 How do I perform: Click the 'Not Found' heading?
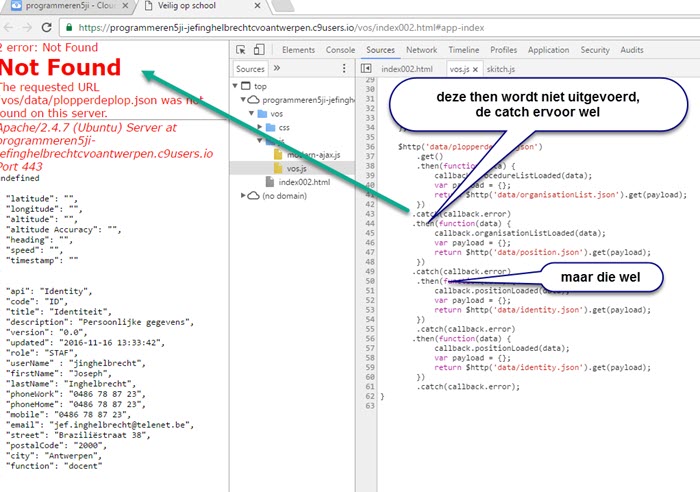(60, 67)
